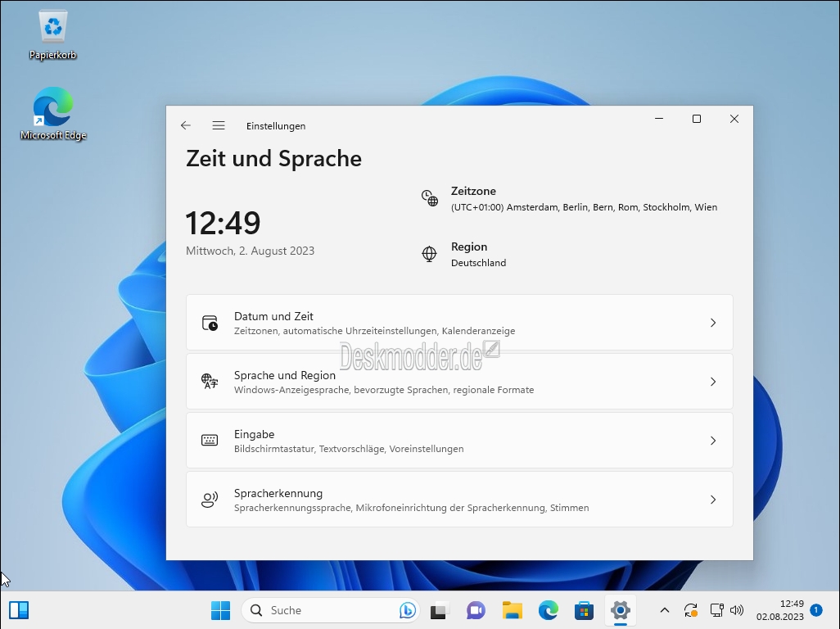Click the back arrow in Einstellungen

[186, 125]
